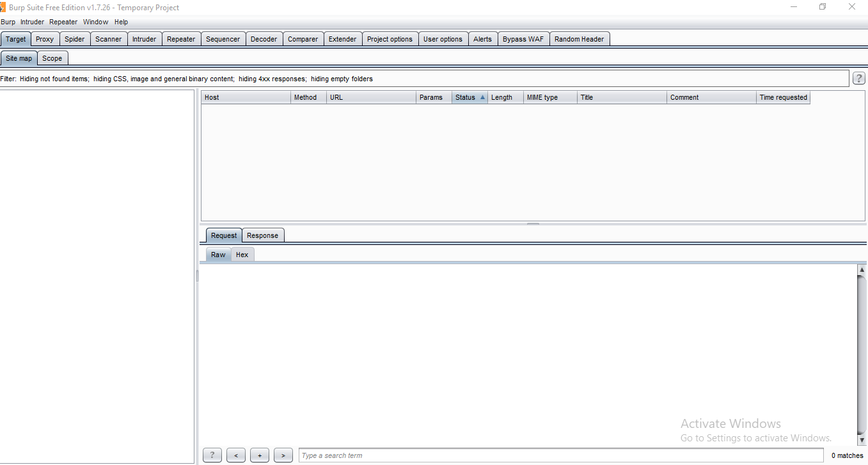Screen dimensions: 868x465
Task: Click the plus search options button
Action: [x=260, y=455]
